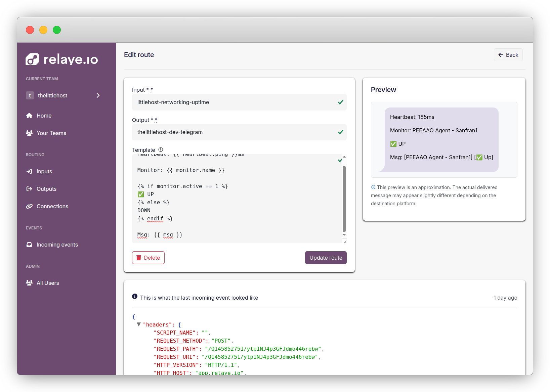The image size is (550, 392).
Task: Click the relaye.io logo in the sidebar
Action: point(62,59)
